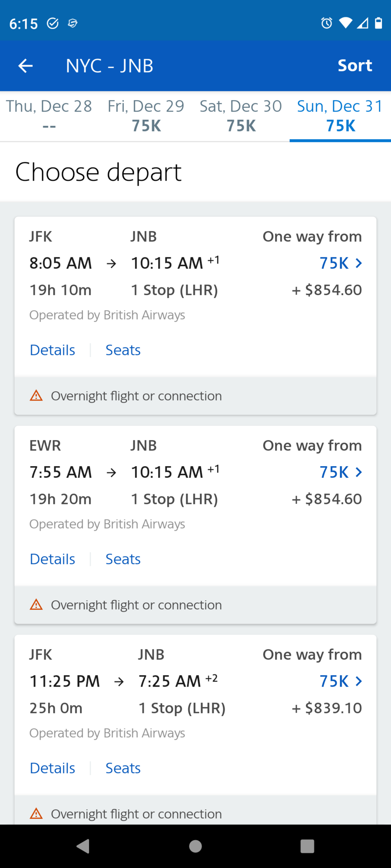The height and width of the screenshot is (868, 391).
Task: Open Details for the 8:05 AM JFK flight
Action: coord(53,350)
